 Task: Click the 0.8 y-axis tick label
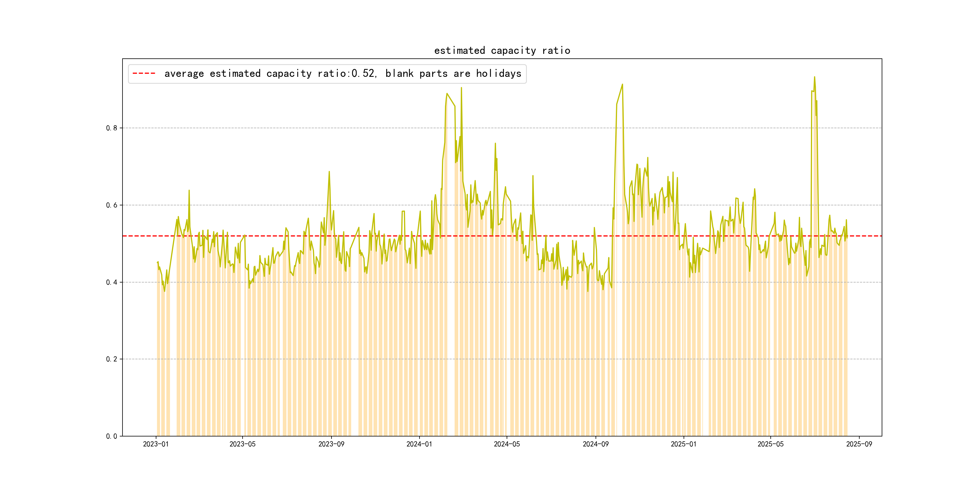[x=112, y=128]
